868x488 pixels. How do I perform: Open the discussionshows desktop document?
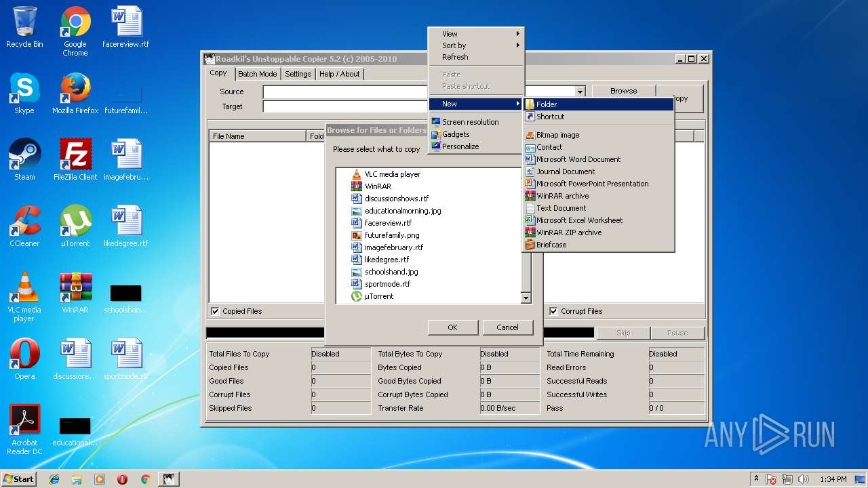pyautogui.click(x=75, y=360)
